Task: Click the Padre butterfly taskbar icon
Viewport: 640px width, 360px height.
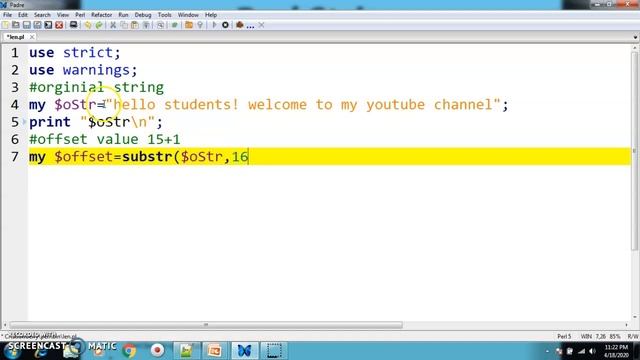Action: (x=244, y=351)
